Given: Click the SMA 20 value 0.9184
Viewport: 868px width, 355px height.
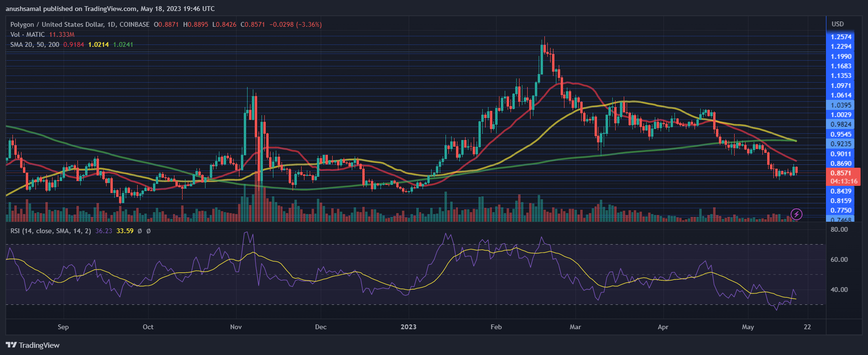Looking at the screenshot, I should coord(74,44).
